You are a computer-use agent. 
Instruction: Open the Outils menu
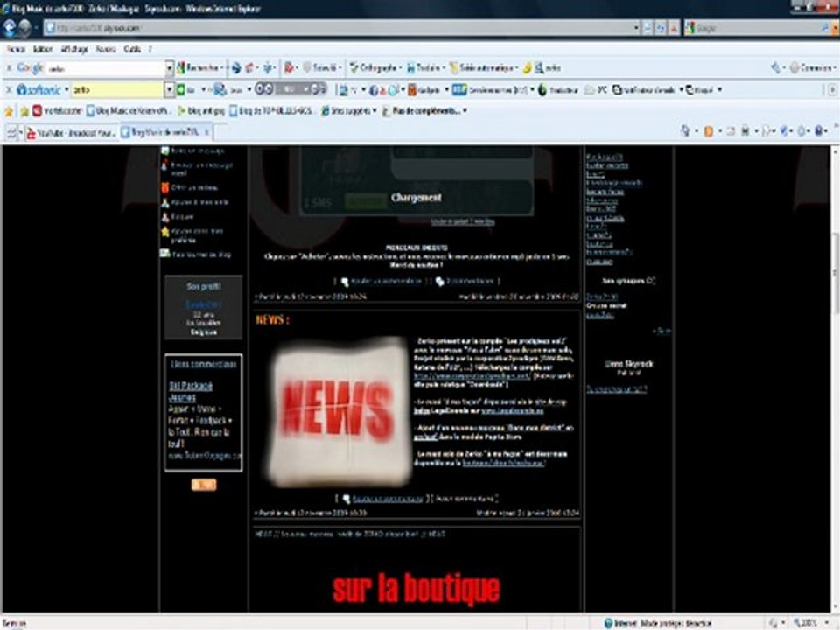(x=132, y=49)
